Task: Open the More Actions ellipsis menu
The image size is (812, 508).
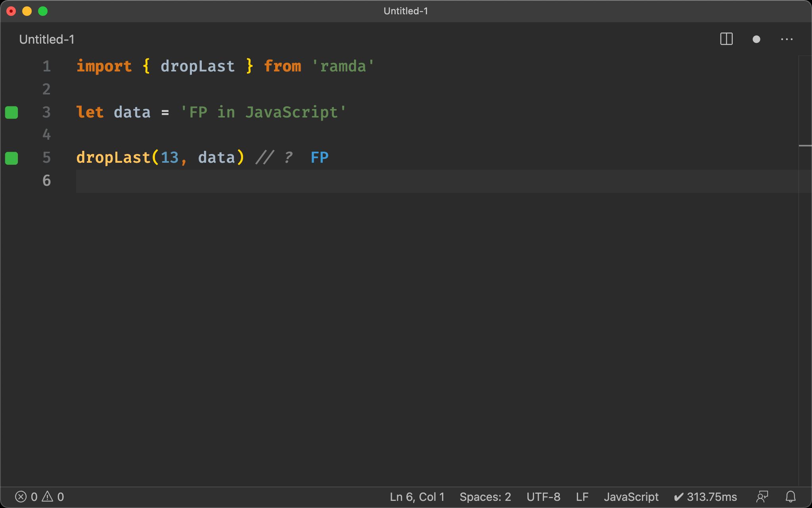Action: [x=787, y=39]
